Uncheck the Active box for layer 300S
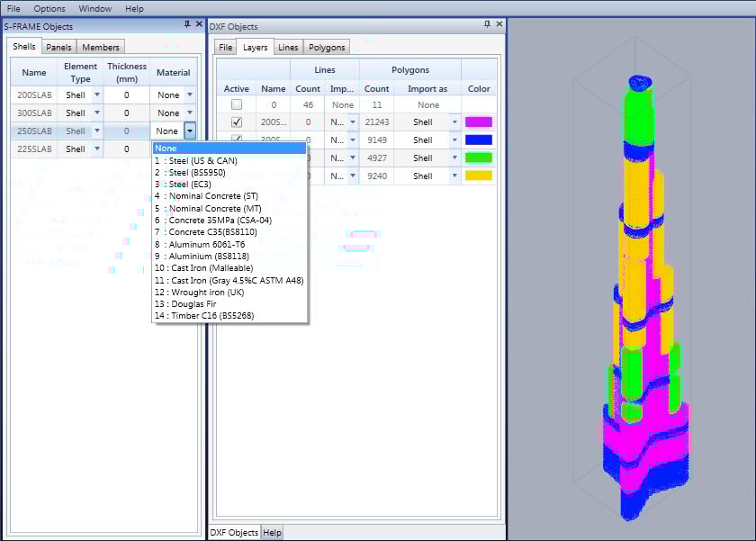Image resolution: width=756 pixels, height=541 pixels. pyautogui.click(x=236, y=140)
